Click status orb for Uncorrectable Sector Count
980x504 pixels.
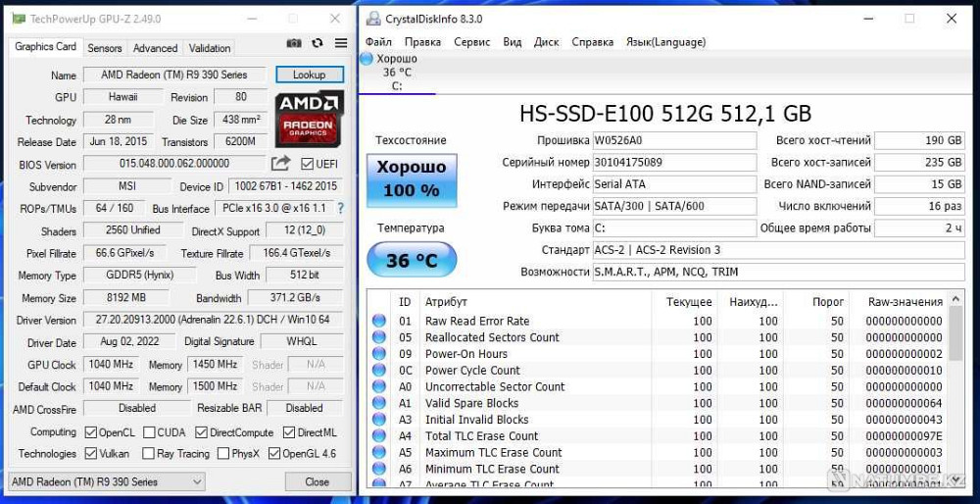click(x=379, y=386)
